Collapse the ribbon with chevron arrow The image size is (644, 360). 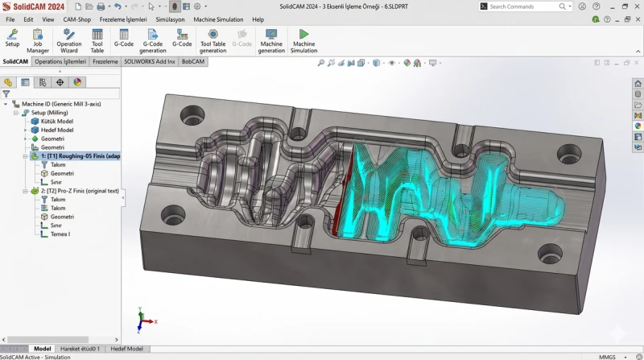(638, 52)
